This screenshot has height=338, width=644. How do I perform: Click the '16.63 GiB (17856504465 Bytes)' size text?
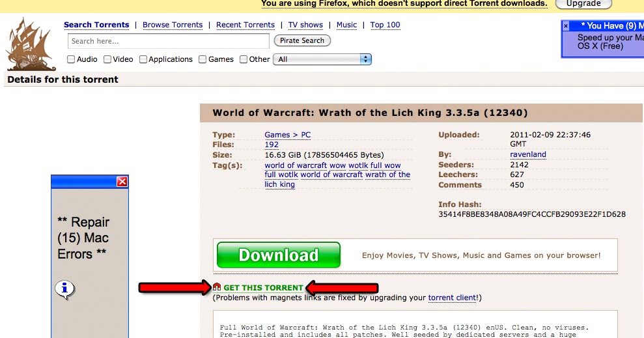coord(324,155)
